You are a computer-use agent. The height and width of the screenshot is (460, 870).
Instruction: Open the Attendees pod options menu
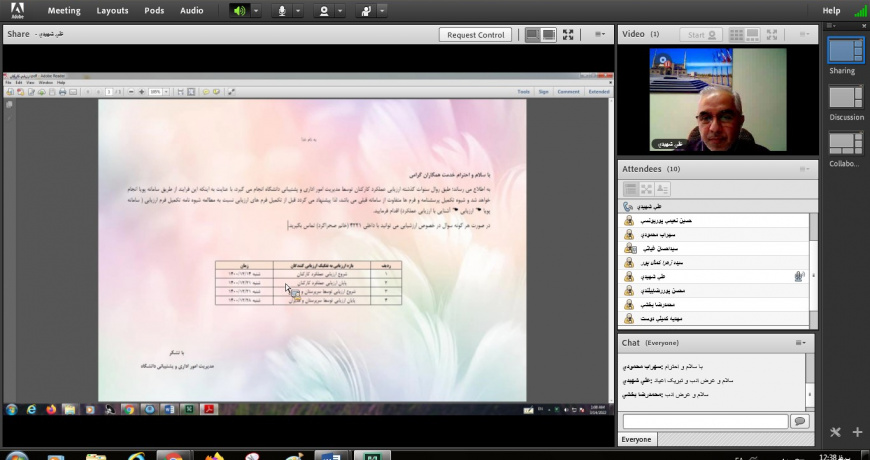tap(805, 169)
